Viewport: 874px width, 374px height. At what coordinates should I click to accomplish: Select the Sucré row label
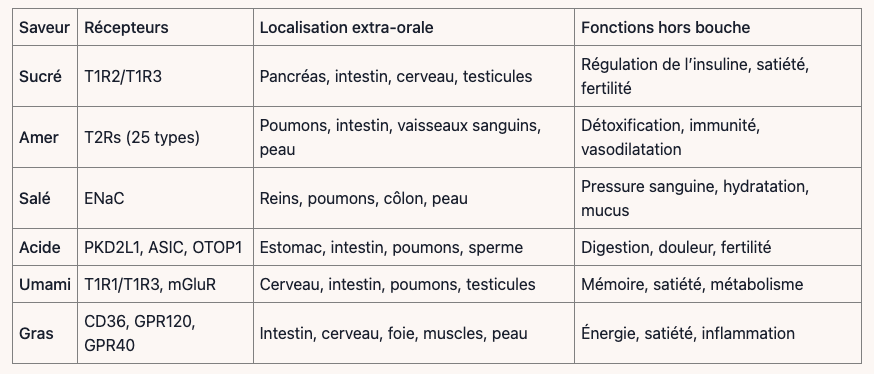[x=40, y=76]
